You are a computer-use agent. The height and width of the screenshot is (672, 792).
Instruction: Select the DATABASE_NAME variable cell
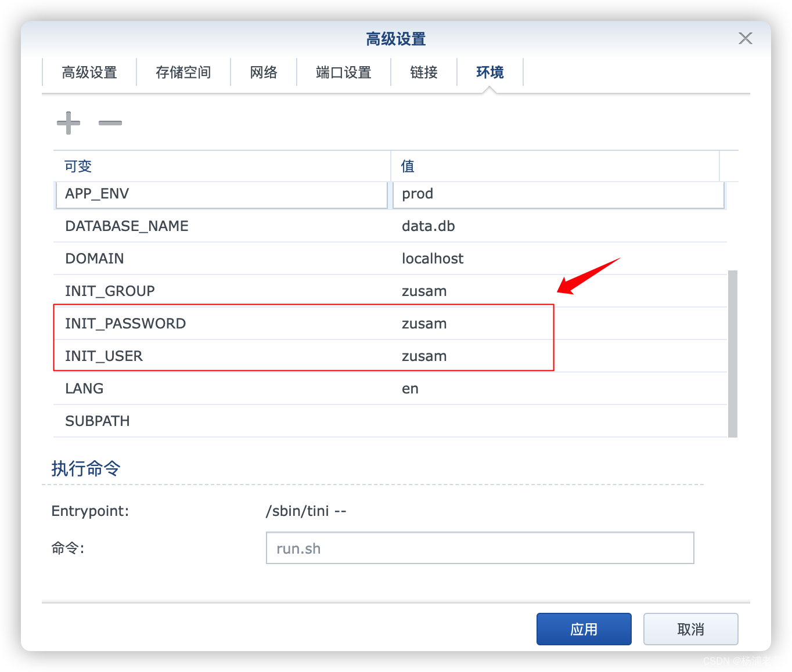point(222,226)
